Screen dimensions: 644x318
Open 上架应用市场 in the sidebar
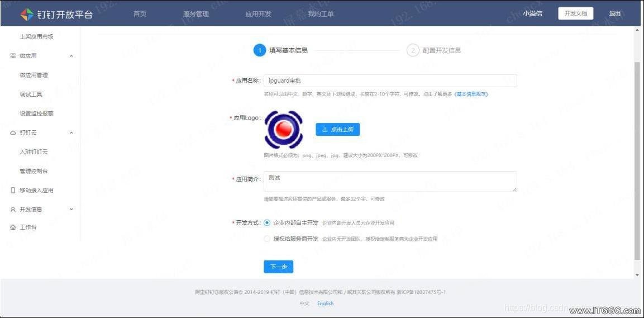[x=36, y=36]
